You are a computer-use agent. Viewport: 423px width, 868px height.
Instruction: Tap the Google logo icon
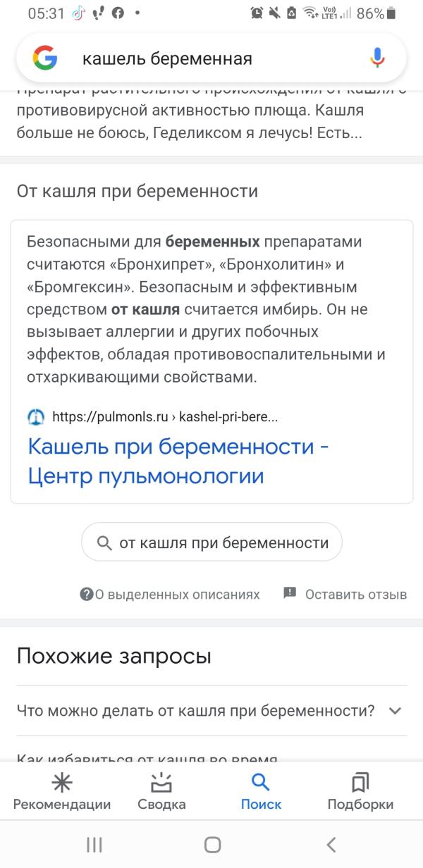[x=45, y=58]
